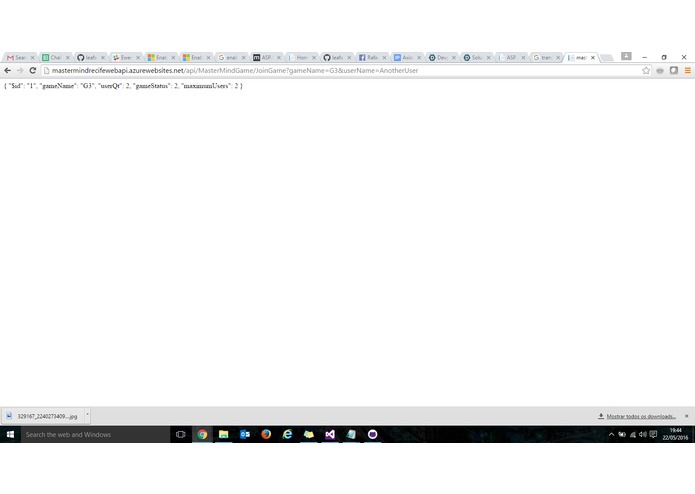Expand the download item options arrow
This screenshot has height=494, width=695.
coord(87,415)
